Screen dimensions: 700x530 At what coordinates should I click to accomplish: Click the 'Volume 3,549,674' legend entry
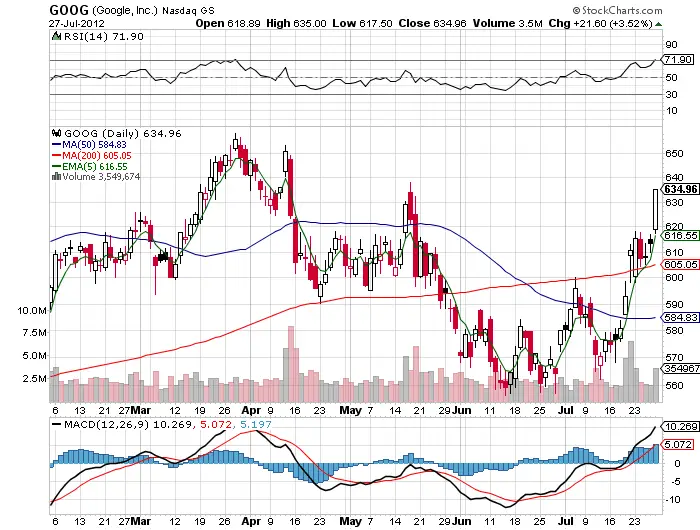click(101, 176)
